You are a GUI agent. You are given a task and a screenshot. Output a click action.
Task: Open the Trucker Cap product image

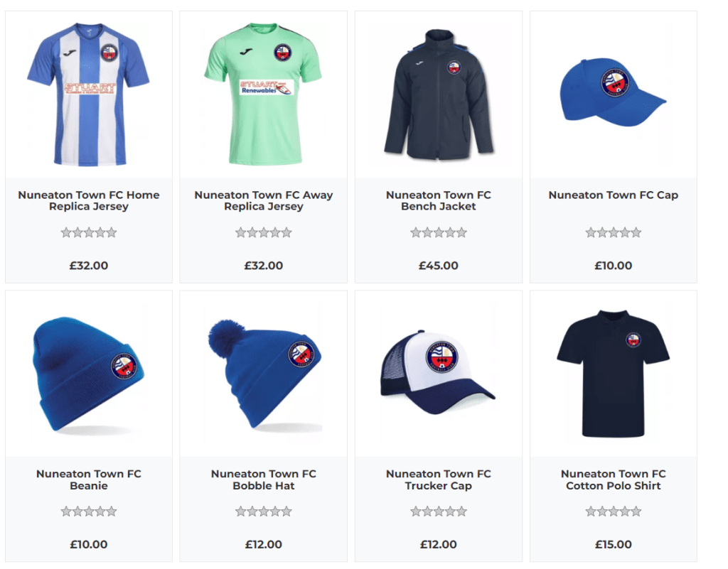[x=438, y=372]
